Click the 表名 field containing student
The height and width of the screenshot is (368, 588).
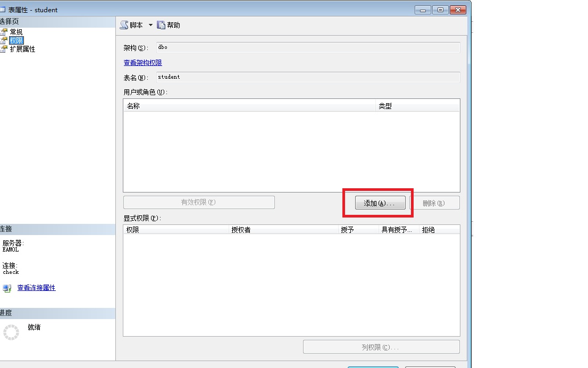tap(308, 77)
